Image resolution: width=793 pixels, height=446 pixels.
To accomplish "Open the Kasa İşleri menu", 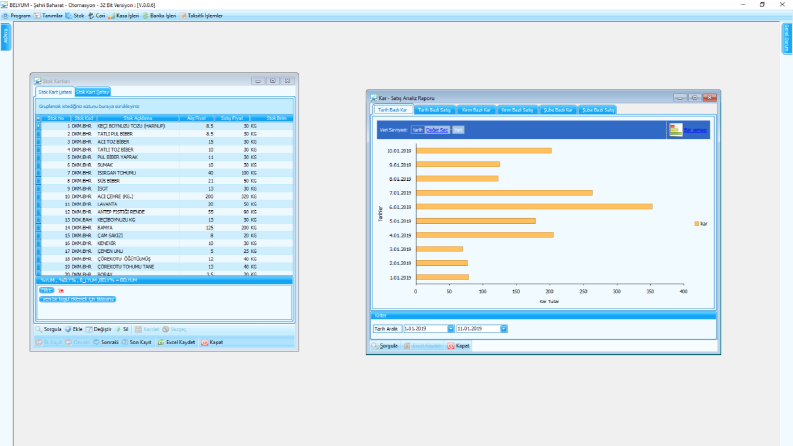I will (123, 16).
